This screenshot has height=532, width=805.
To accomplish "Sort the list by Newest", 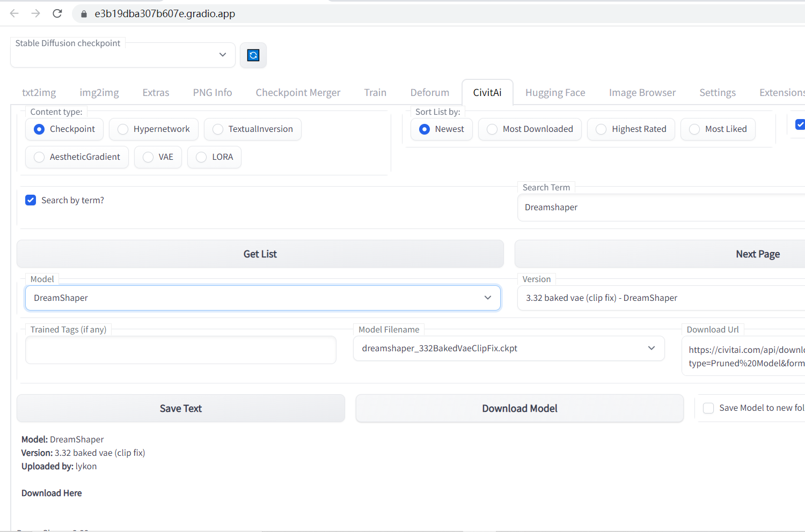I will [442, 129].
